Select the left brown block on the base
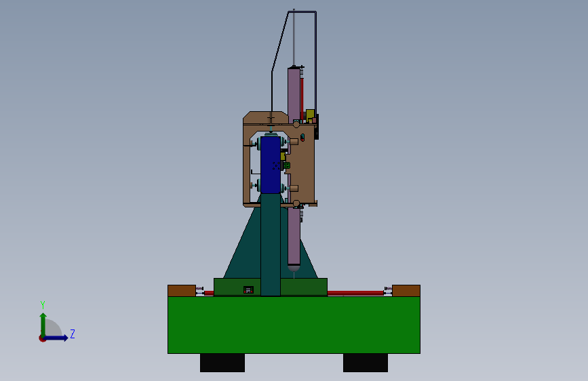The height and width of the screenshot is (381, 588). point(182,291)
